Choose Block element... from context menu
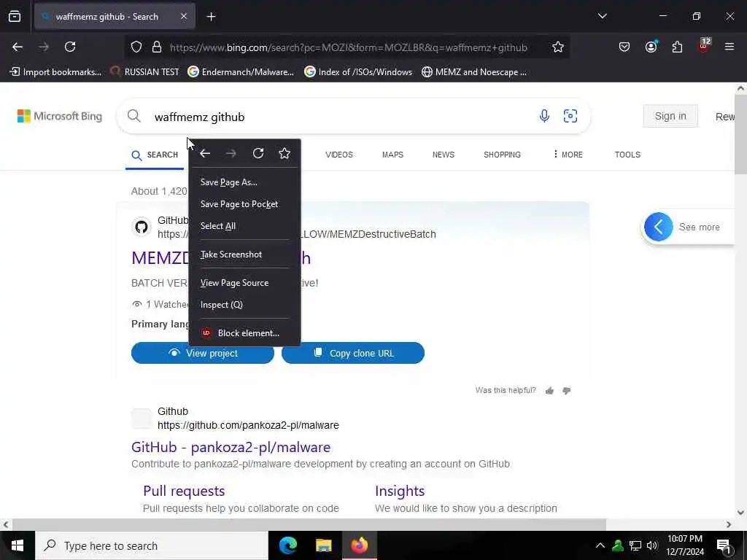The width and height of the screenshot is (747, 560). pyautogui.click(x=245, y=332)
